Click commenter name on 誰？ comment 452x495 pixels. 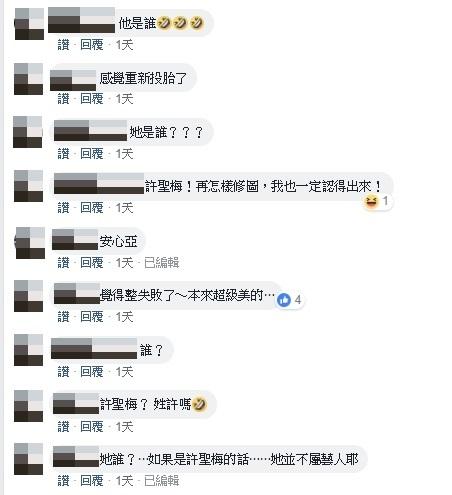pyautogui.click(x=94, y=349)
